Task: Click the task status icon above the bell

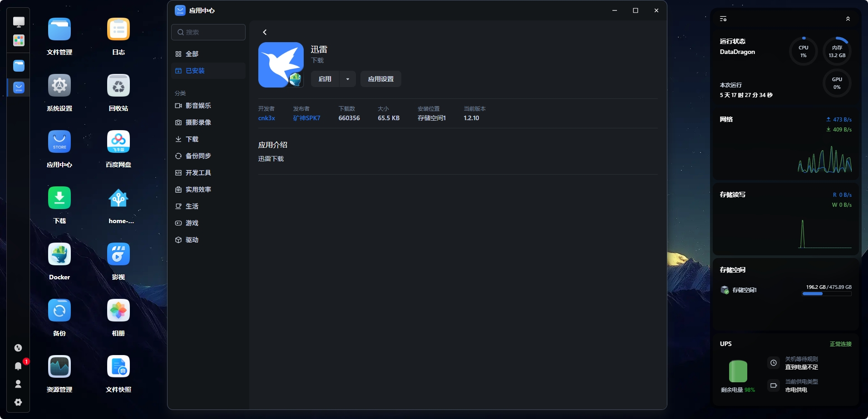Action: point(18,348)
